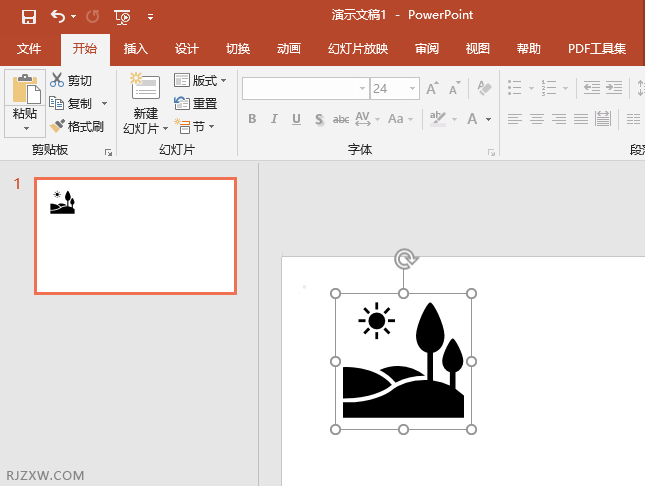Viewport: 645px width, 486px height.
Task: Toggle Underline formatting button
Action: click(296, 120)
